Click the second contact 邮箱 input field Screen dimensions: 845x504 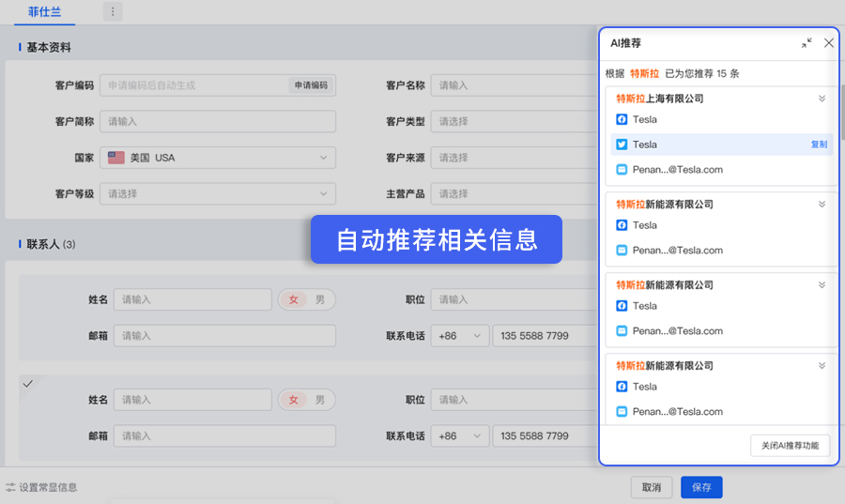[x=224, y=435]
